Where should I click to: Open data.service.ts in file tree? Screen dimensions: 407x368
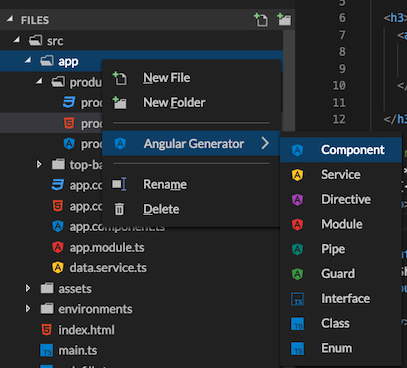(108, 268)
